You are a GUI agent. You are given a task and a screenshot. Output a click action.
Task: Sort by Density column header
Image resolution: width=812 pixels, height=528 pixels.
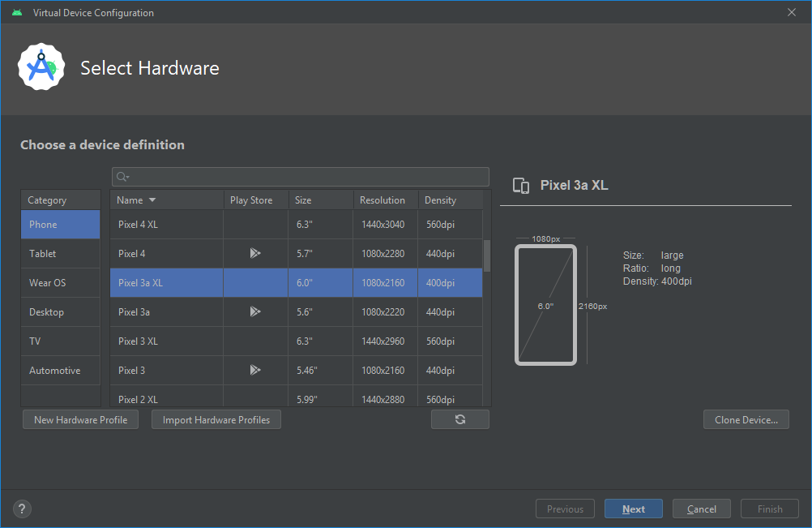(451, 200)
